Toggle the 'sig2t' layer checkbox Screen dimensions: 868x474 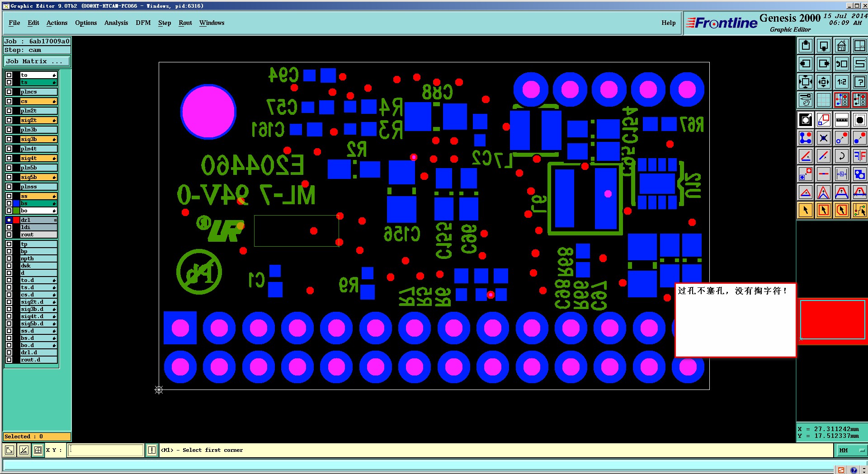pyautogui.click(x=9, y=120)
